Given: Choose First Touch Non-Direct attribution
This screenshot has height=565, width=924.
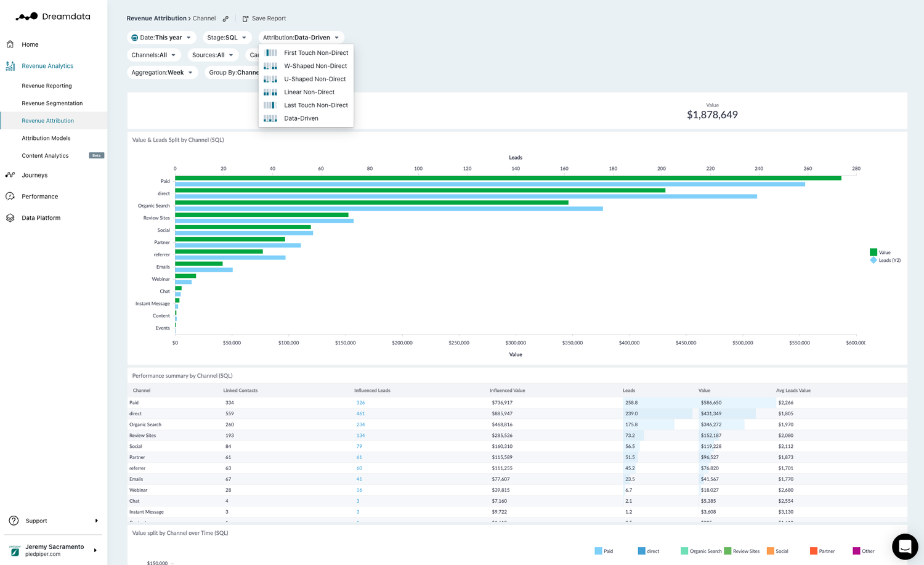Looking at the screenshot, I should (316, 52).
